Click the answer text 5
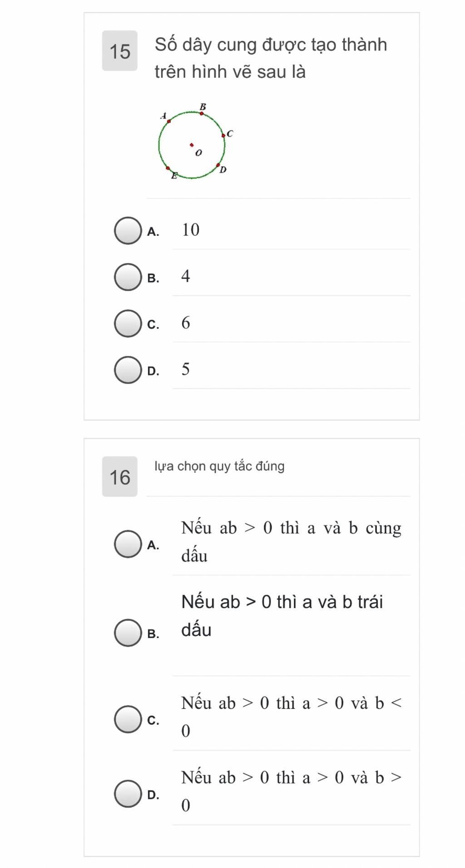The width and height of the screenshot is (465, 868). 186,369
